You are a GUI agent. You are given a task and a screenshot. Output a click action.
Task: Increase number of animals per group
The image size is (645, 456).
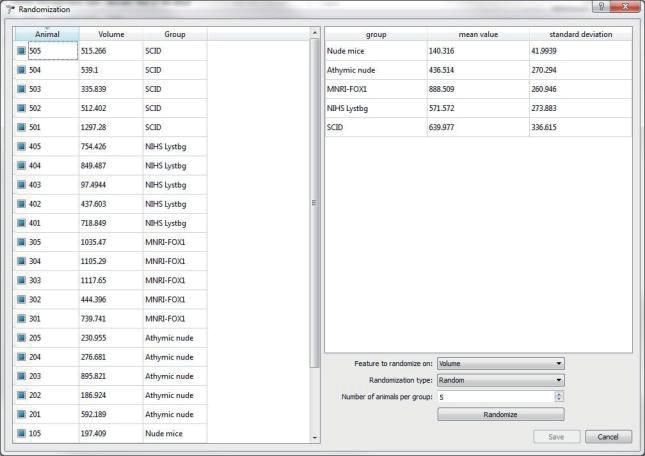click(559, 394)
